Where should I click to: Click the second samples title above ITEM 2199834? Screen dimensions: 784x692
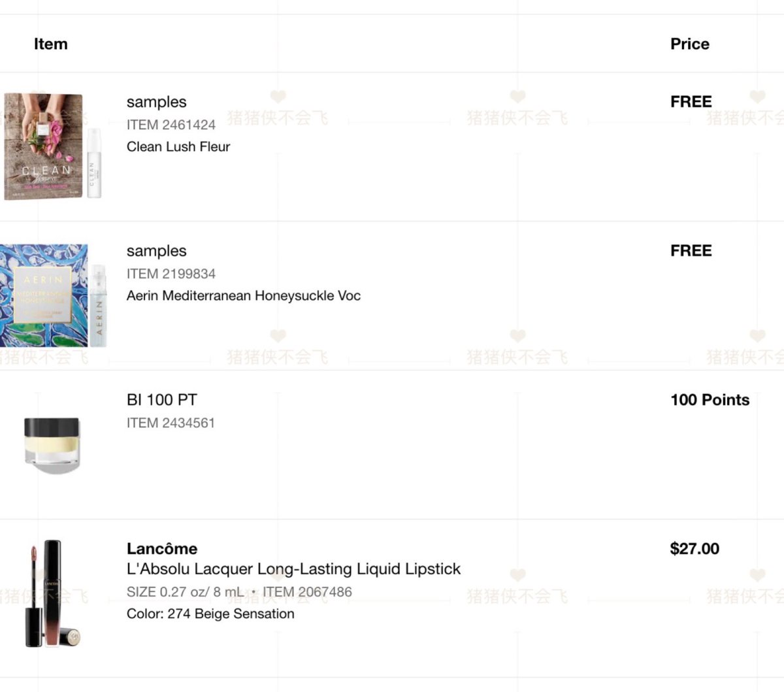click(x=157, y=251)
